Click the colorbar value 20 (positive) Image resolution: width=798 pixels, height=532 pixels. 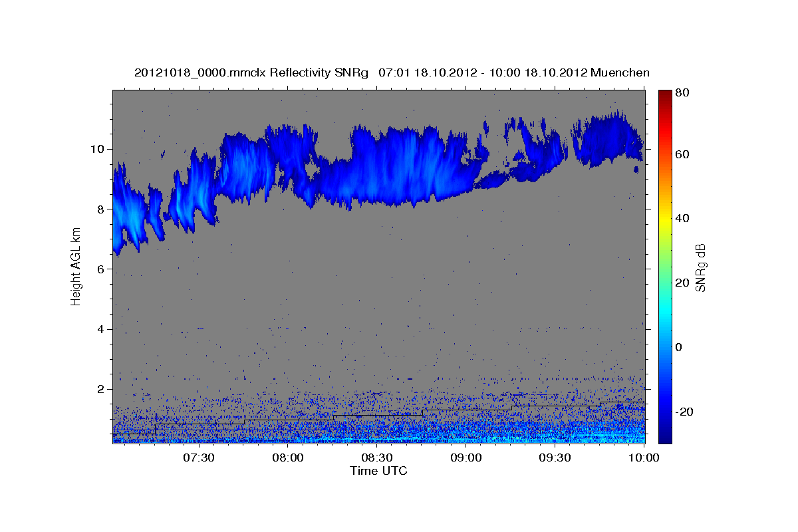click(x=684, y=283)
